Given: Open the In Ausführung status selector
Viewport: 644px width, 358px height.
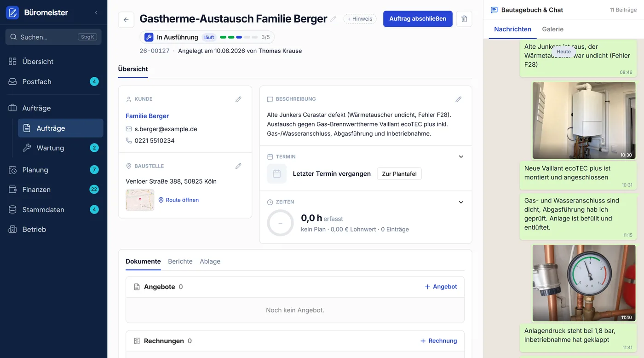Looking at the screenshot, I should tap(207, 37).
